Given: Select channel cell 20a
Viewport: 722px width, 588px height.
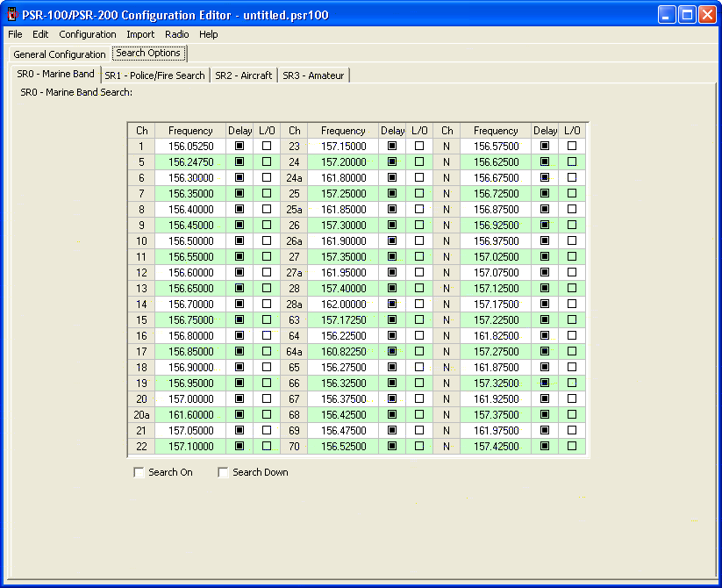Looking at the screenshot, I should 141,415.
